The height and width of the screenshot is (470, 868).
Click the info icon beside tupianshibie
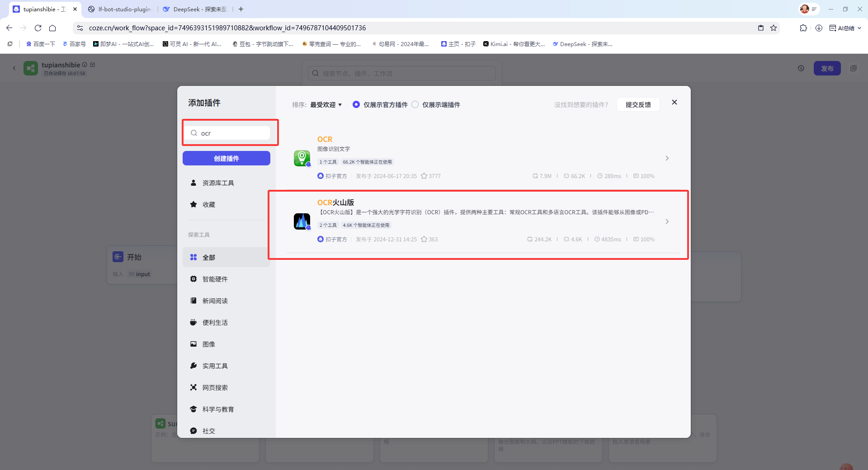click(85, 65)
